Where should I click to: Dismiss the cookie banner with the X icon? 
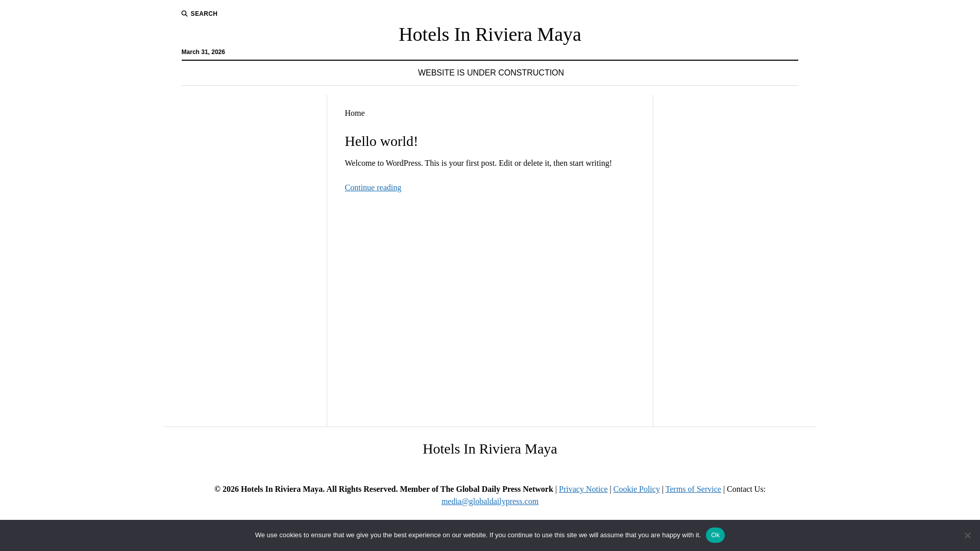pos(967,535)
